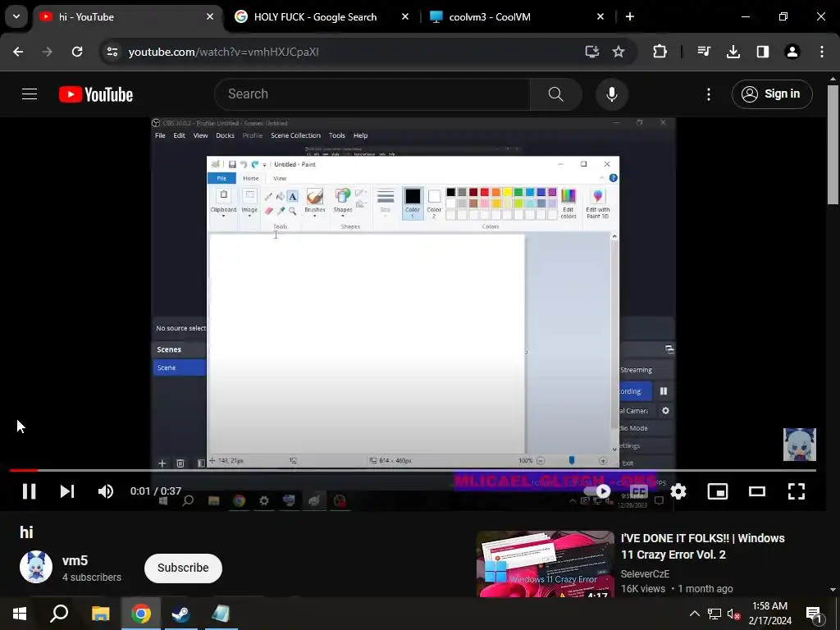Install or cast icon in address bar
840x630 pixels.
point(591,52)
